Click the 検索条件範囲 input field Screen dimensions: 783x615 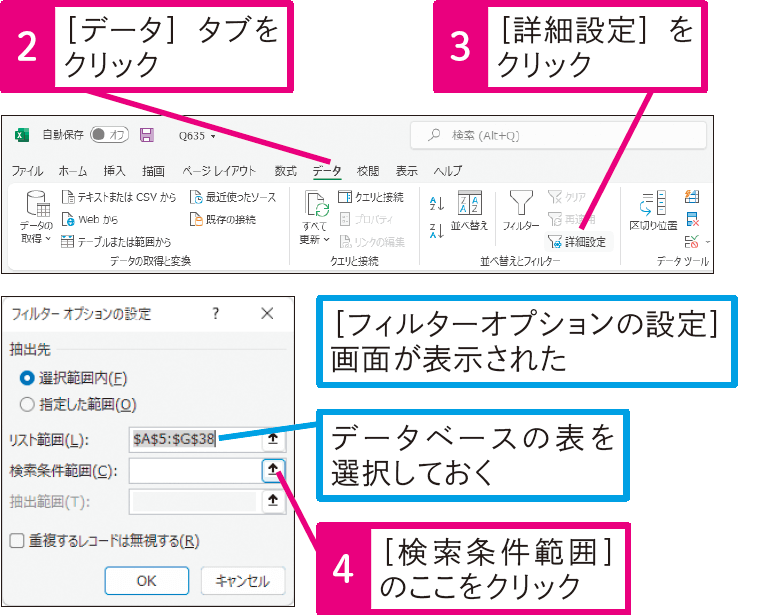pyautogui.click(x=195, y=470)
